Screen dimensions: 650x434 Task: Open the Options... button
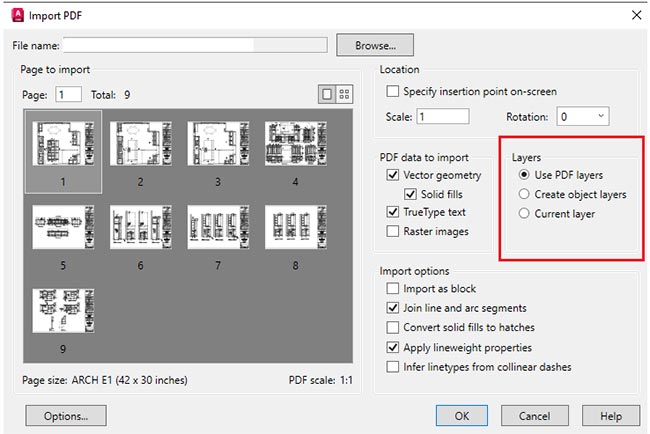pos(67,415)
